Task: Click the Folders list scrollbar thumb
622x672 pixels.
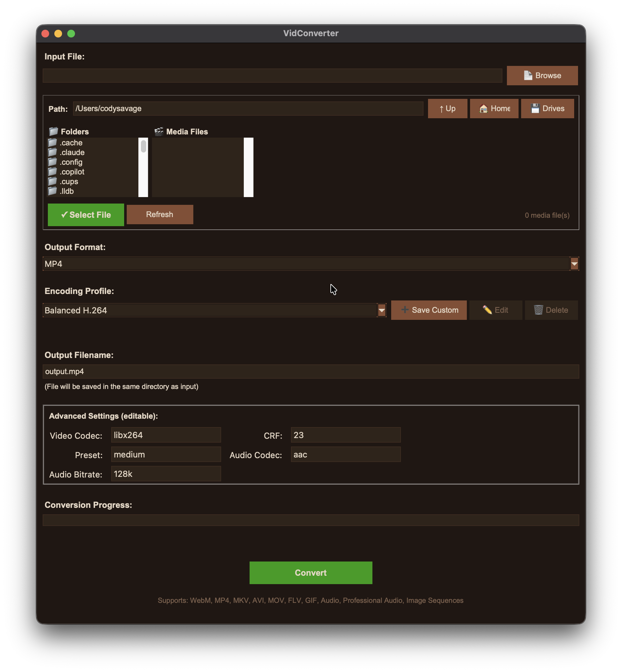Action: [144, 146]
